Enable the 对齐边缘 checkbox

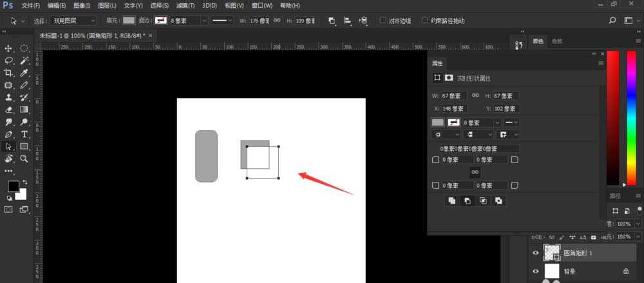click(383, 21)
